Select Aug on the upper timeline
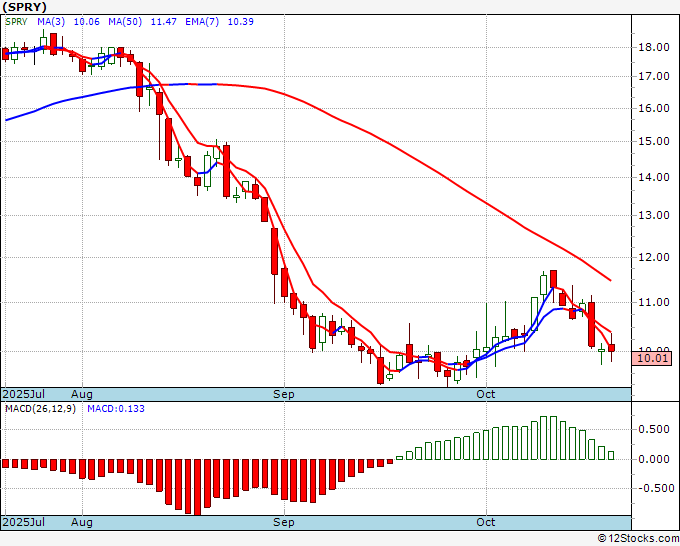This screenshot has width=680, height=546. (82, 394)
